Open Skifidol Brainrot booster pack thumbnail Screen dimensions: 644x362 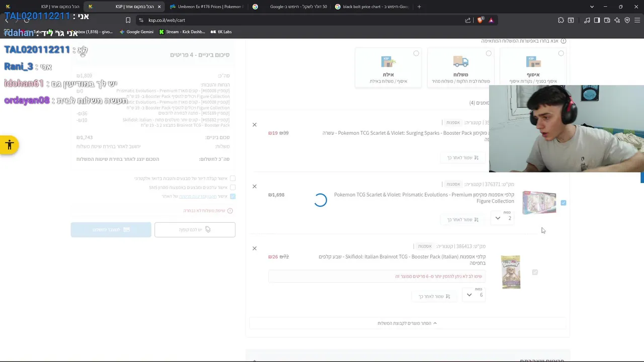click(x=511, y=272)
